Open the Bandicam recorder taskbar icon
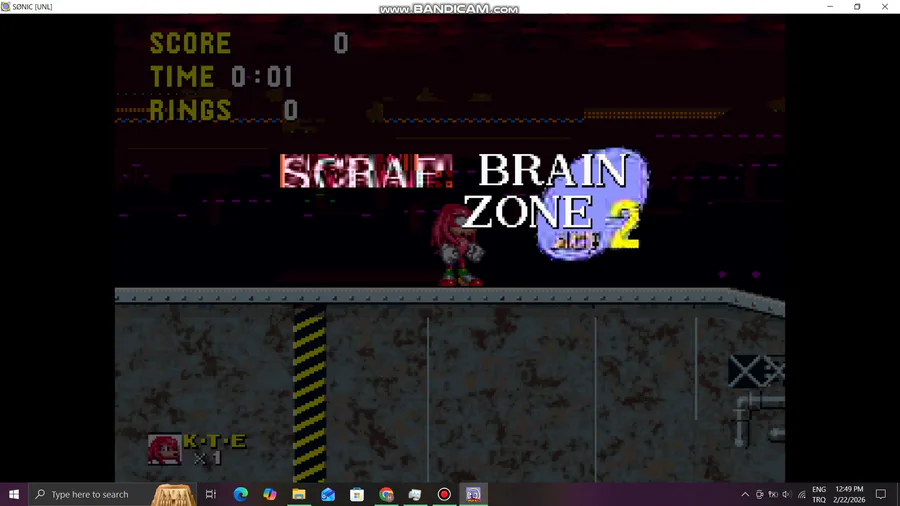The height and width of the screenshot is (506, 900). click(444, 494)
